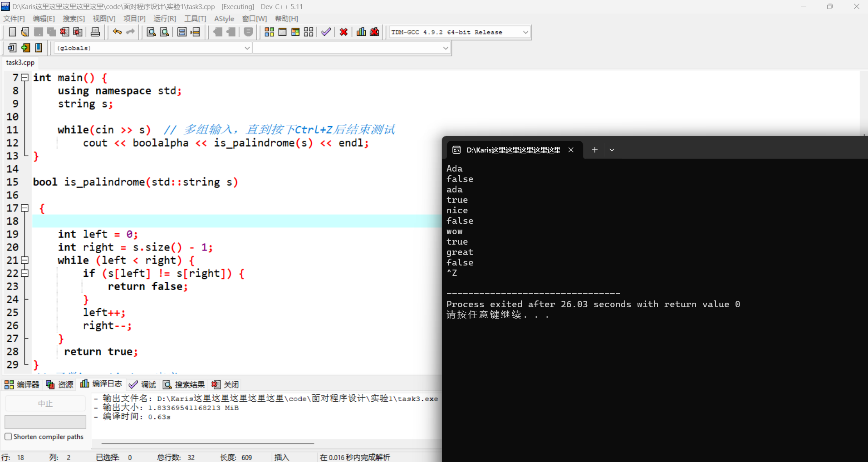
Task: Collapse the code fold at line 17
Action: [x=25, y=208]
